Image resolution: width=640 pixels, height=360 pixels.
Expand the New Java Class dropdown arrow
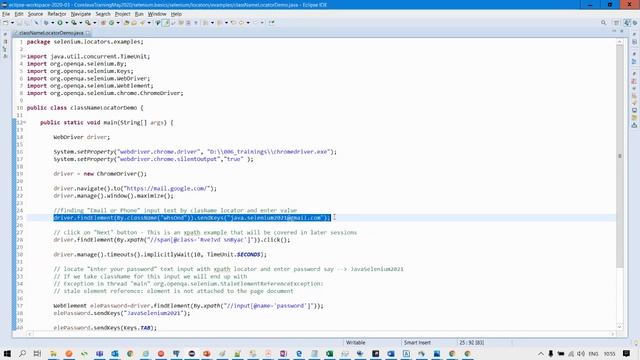pyautogui.click(x=118, y=22)
